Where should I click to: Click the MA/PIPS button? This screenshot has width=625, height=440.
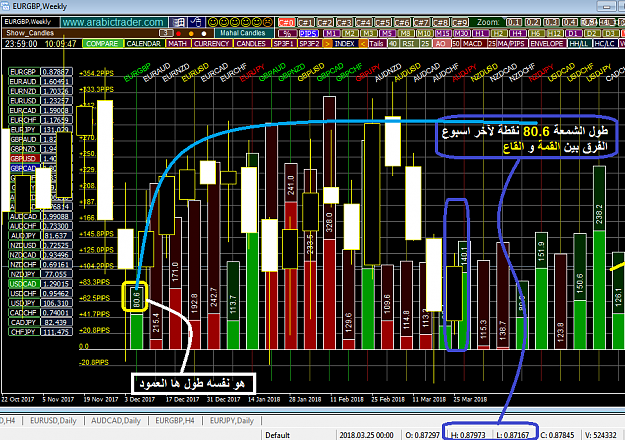click(511, 43)
